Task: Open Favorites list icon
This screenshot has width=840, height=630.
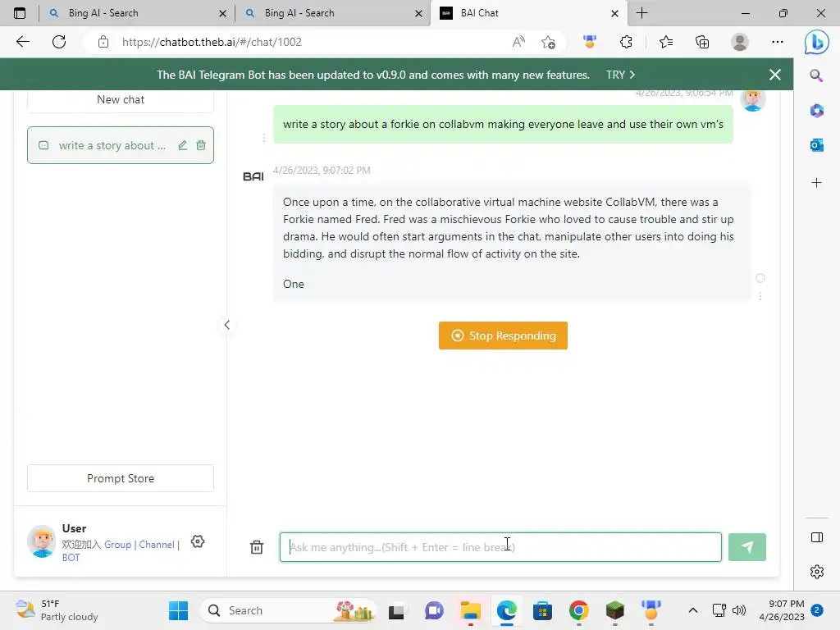Action: point(666,42)
